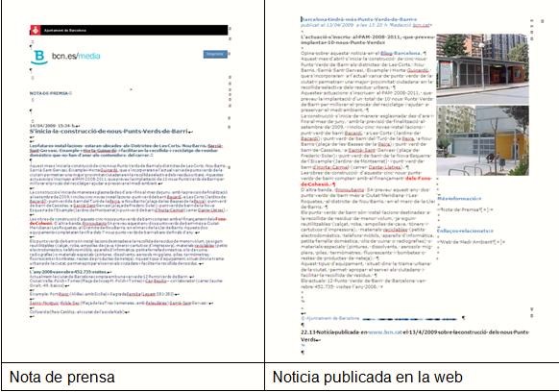Click the Enllaços relacionats section heading

pos(465,231)
